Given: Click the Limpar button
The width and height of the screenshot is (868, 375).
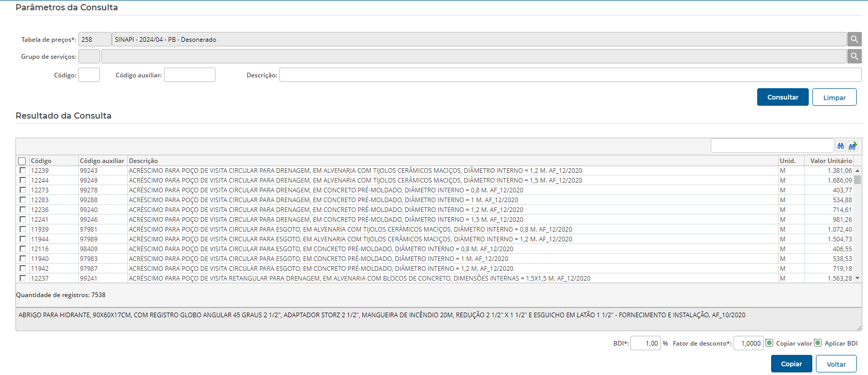Looking at the screenshot, I should 834,97.
